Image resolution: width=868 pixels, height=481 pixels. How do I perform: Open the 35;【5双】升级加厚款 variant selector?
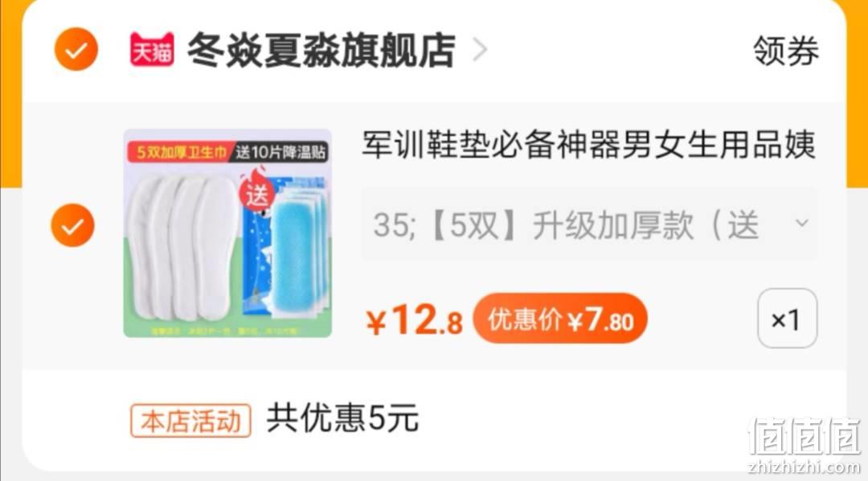(590, 224)
